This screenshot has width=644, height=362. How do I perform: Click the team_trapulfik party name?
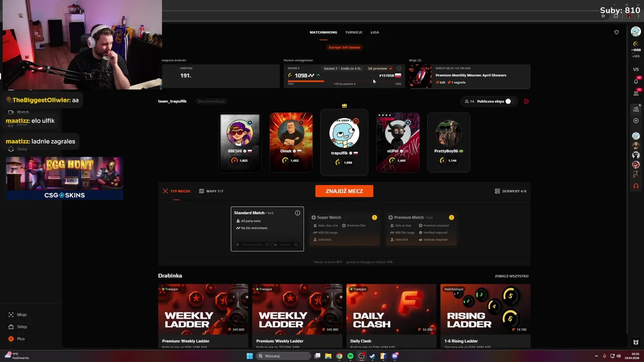[172, 101]
